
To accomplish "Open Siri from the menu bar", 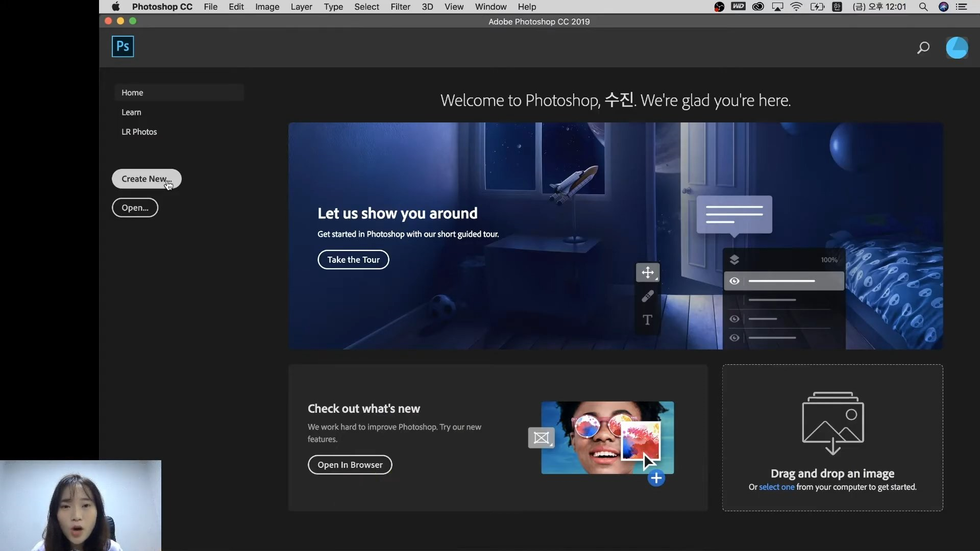I will click(x=943, y=7).
